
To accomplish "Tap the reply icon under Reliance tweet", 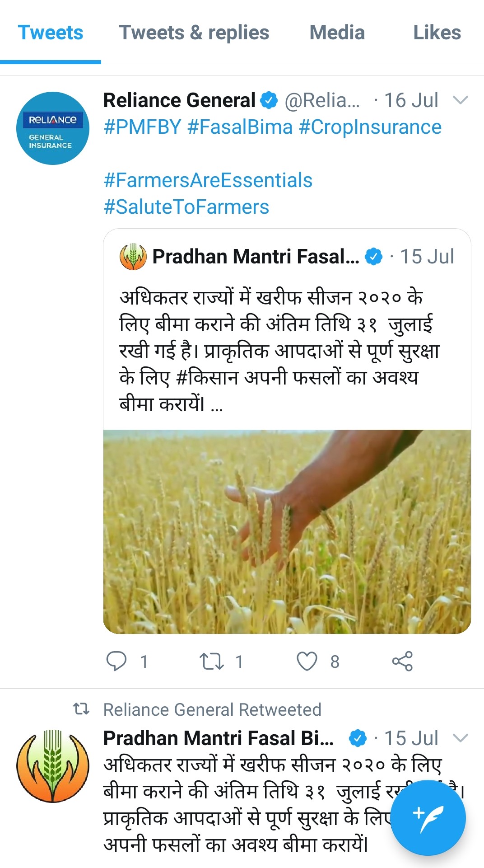I will (116, 662).
